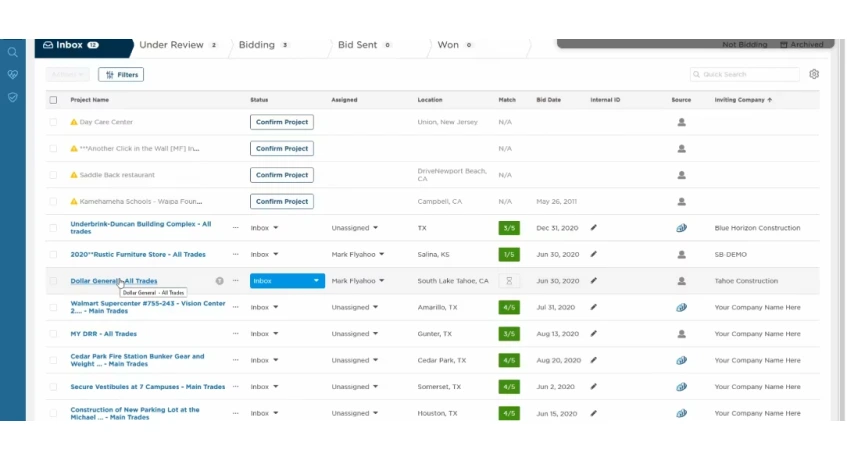Image resolution: width=847 pixels, height=460 pixels.
Task: Open table settings gear icon
Action: pyautogui.click(x=814, y=74)
